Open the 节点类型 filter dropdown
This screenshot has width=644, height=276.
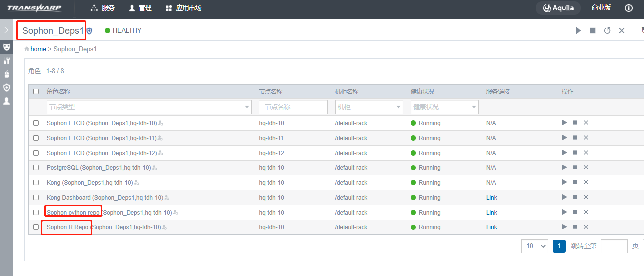(x=149, y=107)
